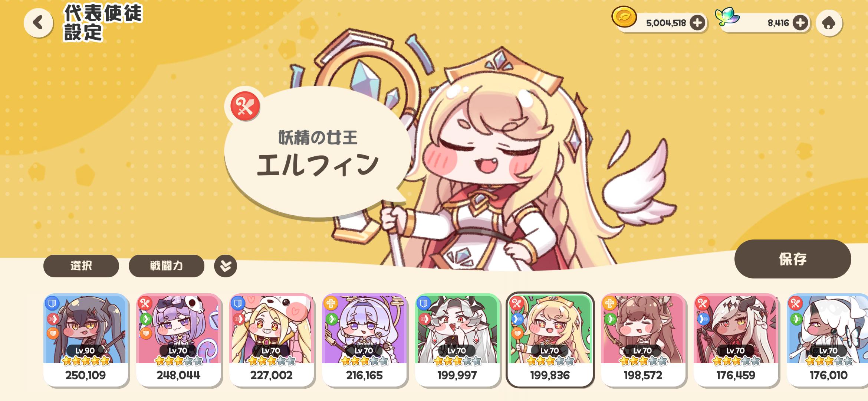Select the Lv.90 character with 250,109 power
This screenshot has height=401, width=868.
(x=86, y=340)
